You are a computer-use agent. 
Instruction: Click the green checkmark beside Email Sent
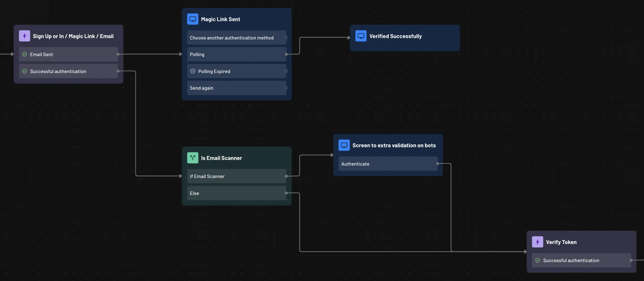pyautogui.click(x=24, y=54)
